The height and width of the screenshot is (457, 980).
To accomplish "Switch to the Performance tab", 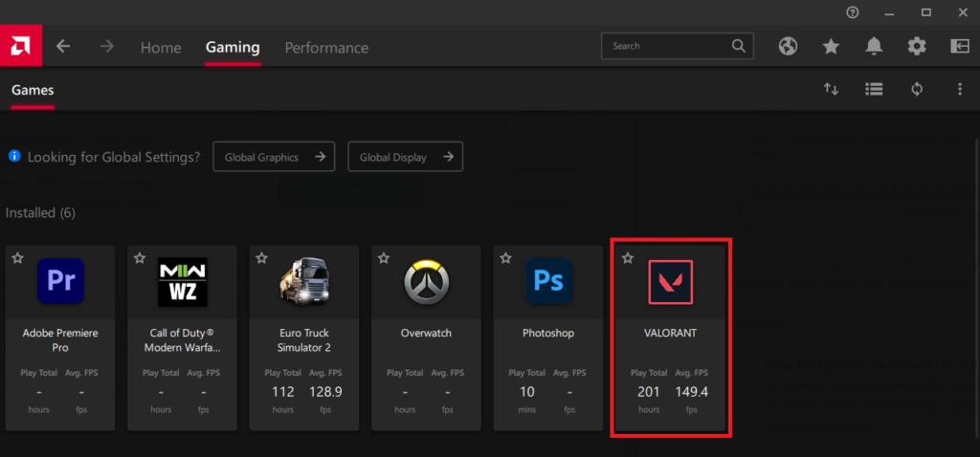I will click(x=326, y=48).
